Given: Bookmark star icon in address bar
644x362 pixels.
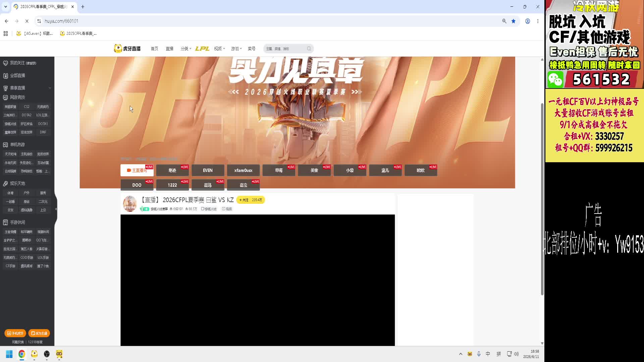Looking at the screenshot, I should 514,21.
